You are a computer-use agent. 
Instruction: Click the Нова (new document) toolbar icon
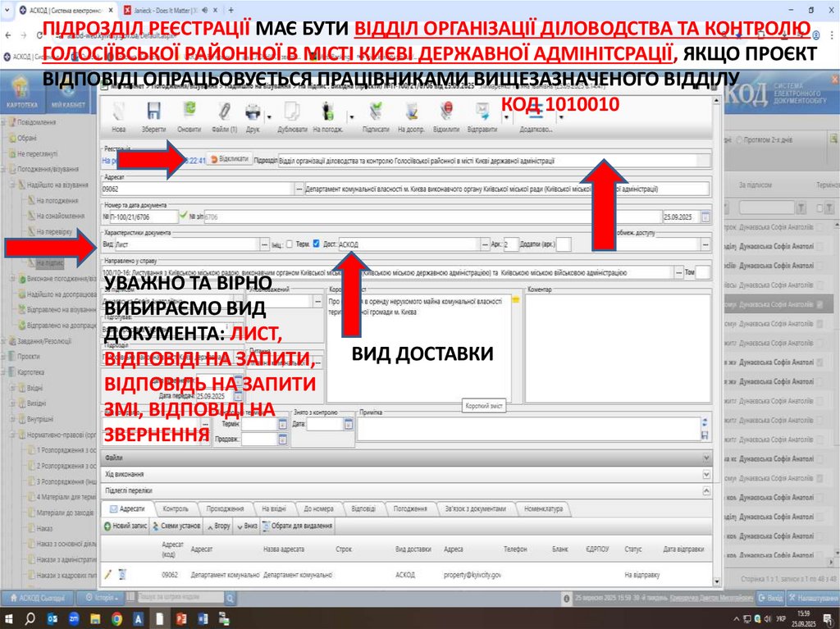118,112
